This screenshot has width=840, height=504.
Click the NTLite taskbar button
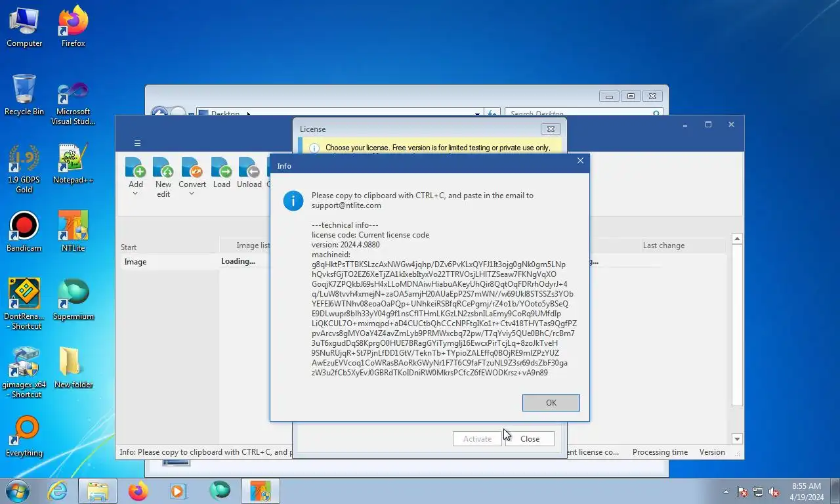tap(261, 491)
